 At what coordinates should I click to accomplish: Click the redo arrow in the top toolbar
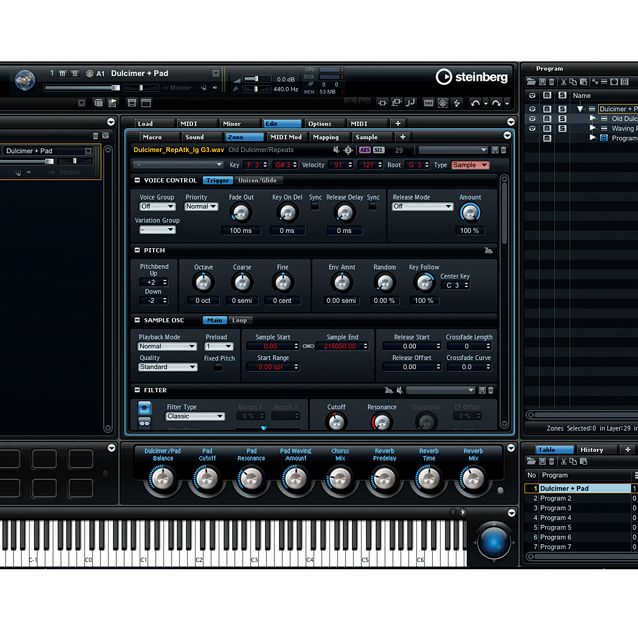coord(496,103)
